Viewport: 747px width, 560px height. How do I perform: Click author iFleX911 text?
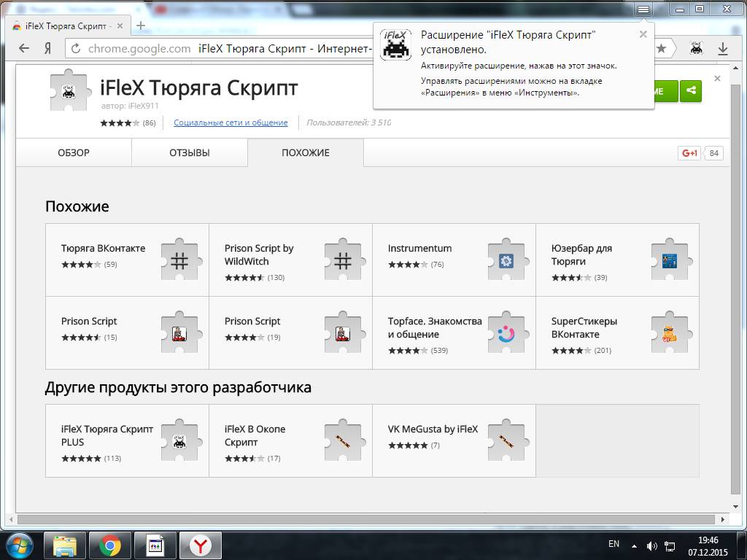130,106
